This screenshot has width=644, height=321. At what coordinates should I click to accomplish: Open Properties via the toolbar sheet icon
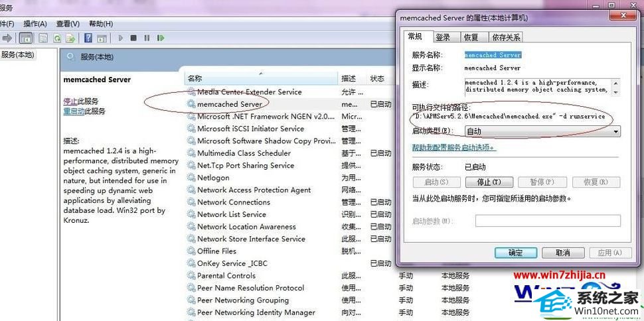point(42,38)
